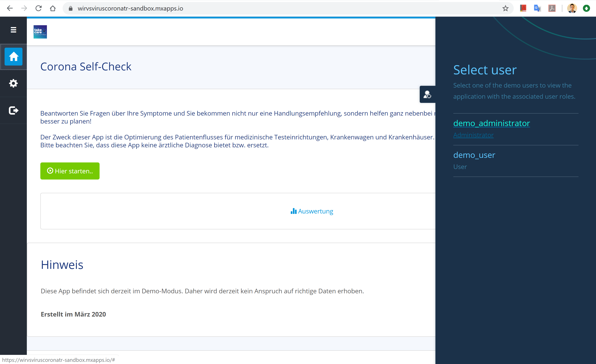
Task: Open the Chrome profile avatar
Action: pos(572,9)
